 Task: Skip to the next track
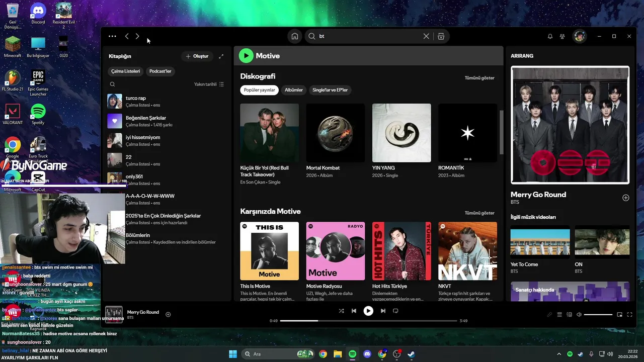[383, 311]
